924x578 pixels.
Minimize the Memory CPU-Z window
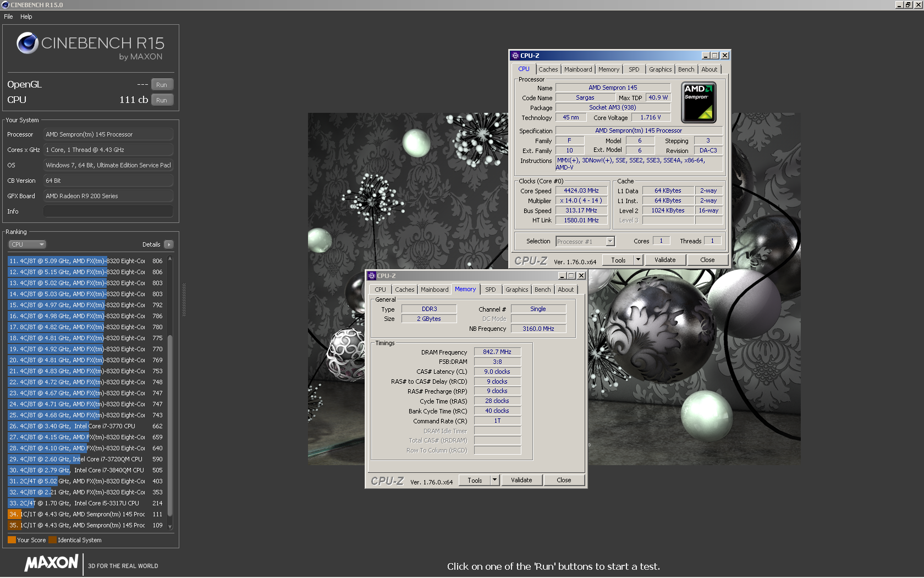point(562,276)
